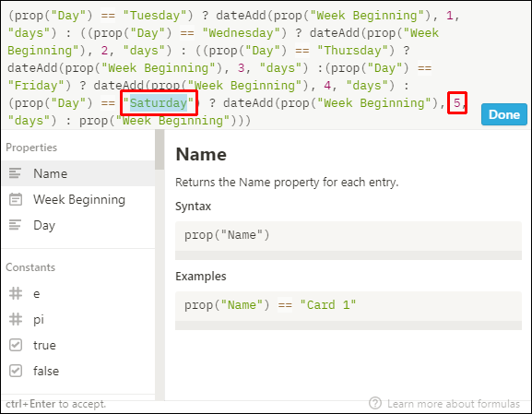532x414 pixels.
Task: Click the help circle icon near formulas link
Action: point(375,404)
